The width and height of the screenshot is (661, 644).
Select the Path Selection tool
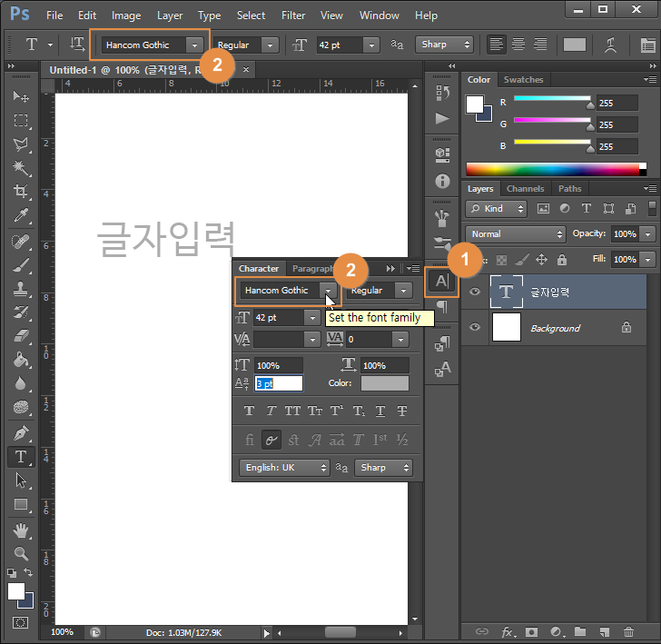tap(21, 481)
